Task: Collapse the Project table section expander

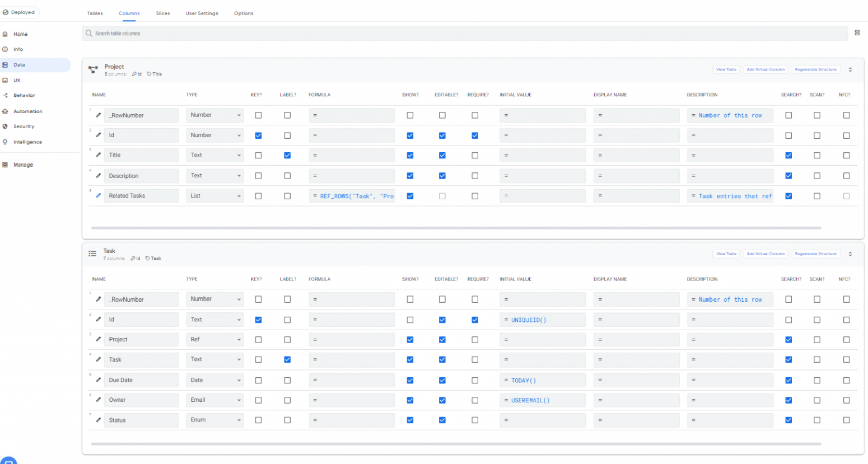Action: (x=850, y=70)
